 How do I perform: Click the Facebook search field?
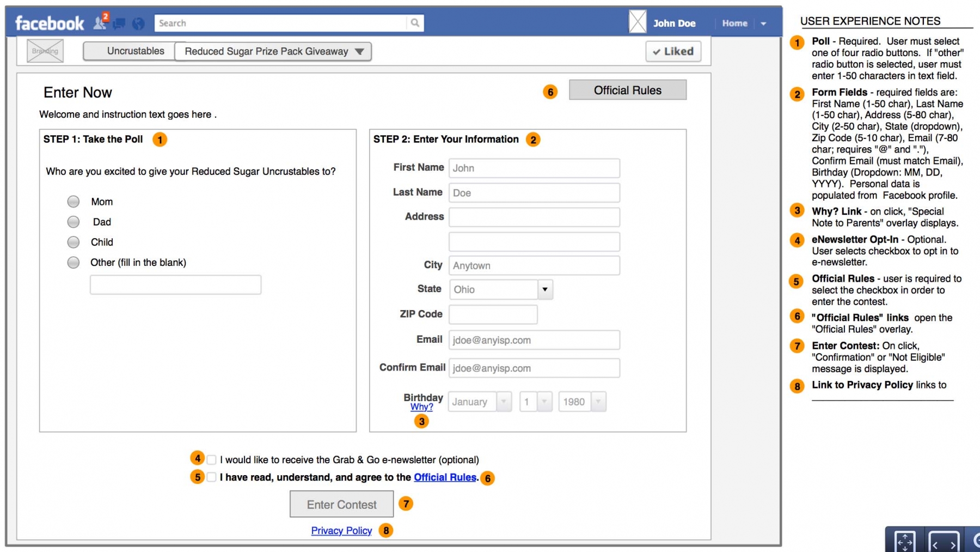tap(281, 23)
